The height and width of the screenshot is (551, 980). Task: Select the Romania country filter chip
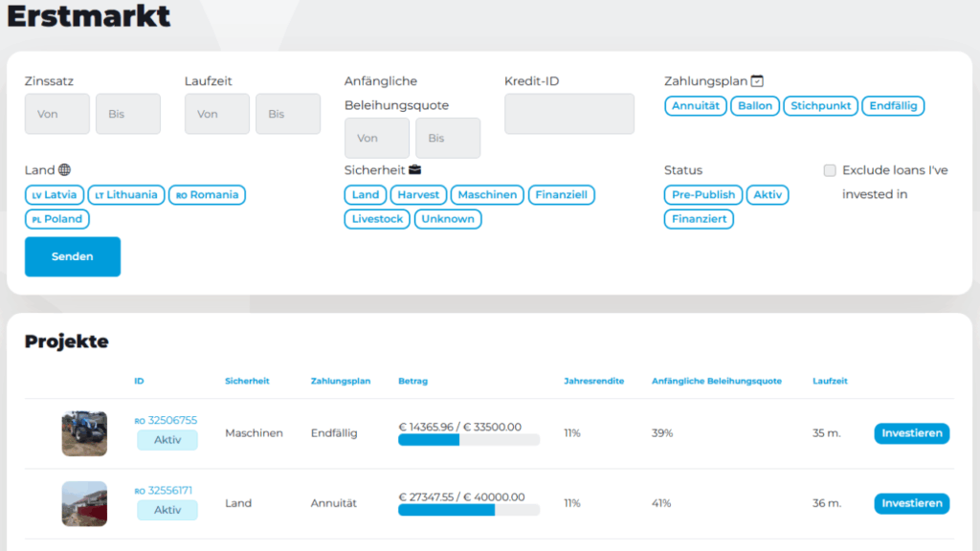pyautogui.click(x=208, y=195)
